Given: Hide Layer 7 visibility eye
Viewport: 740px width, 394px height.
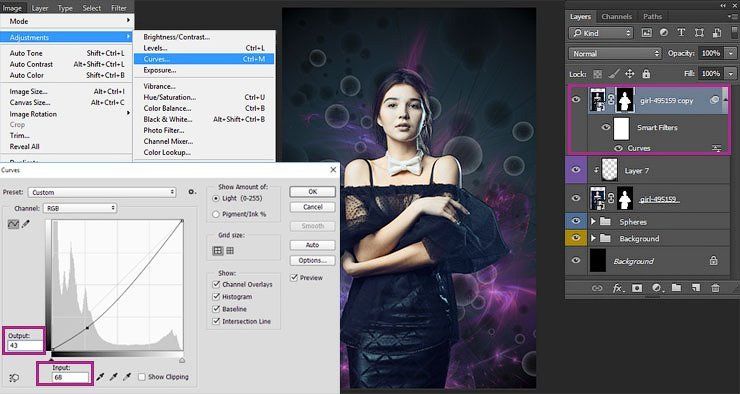Looking at the screenshot, I should coord(576,170).
